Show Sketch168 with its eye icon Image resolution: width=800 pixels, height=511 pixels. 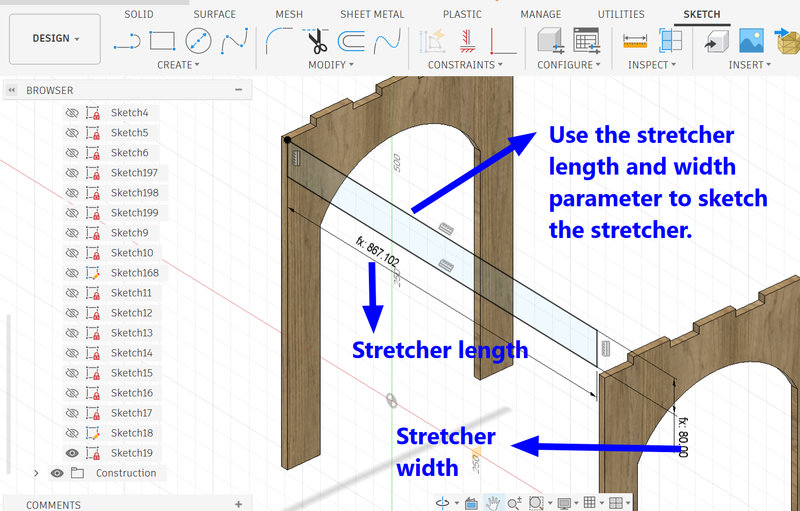[72, 273]
